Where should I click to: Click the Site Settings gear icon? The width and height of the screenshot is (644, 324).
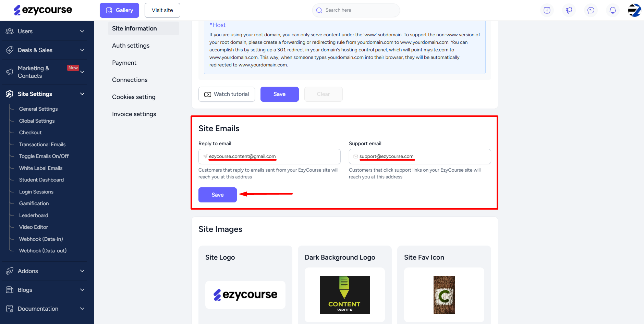pyautogui.click(x=10, y=94)
